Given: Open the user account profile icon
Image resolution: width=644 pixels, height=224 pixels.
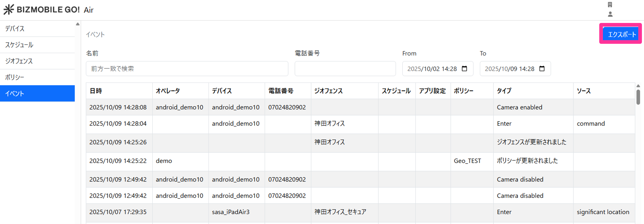Looking at the screenshot, I should click(x=610, y=14).
